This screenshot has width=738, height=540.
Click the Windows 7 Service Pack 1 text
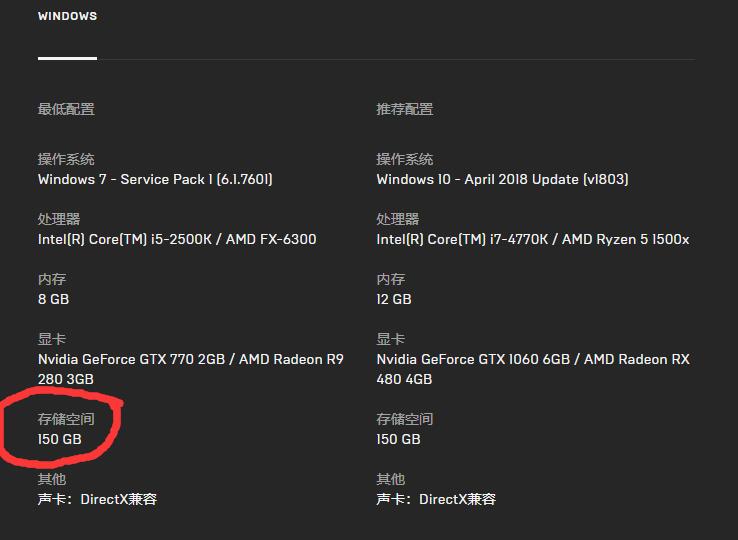[155, 180]
